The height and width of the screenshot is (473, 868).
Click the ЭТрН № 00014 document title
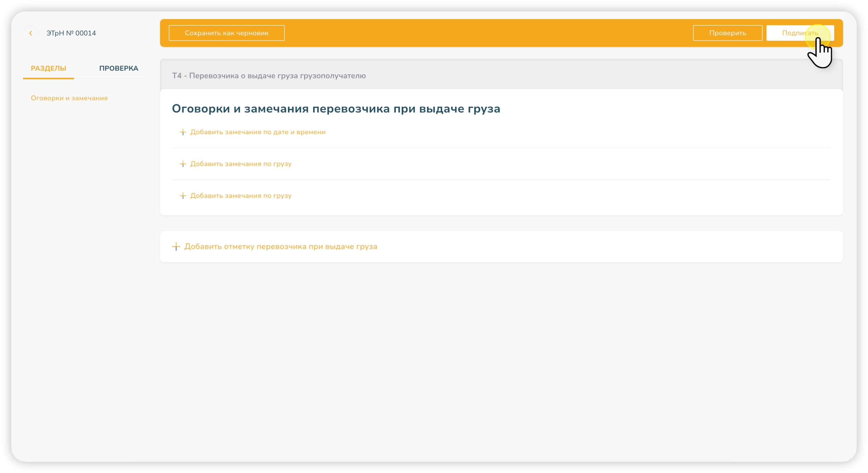tap(71, 33)
